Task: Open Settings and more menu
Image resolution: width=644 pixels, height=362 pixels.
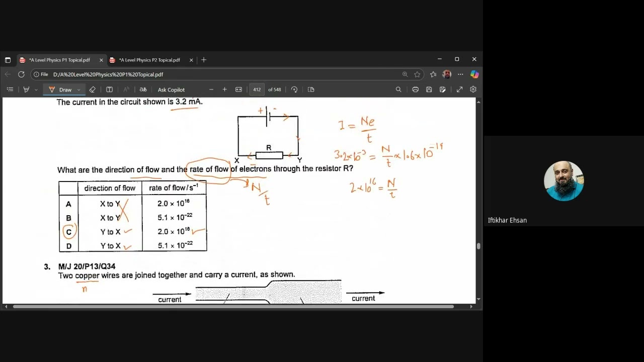Action: (x=460, y=74)
